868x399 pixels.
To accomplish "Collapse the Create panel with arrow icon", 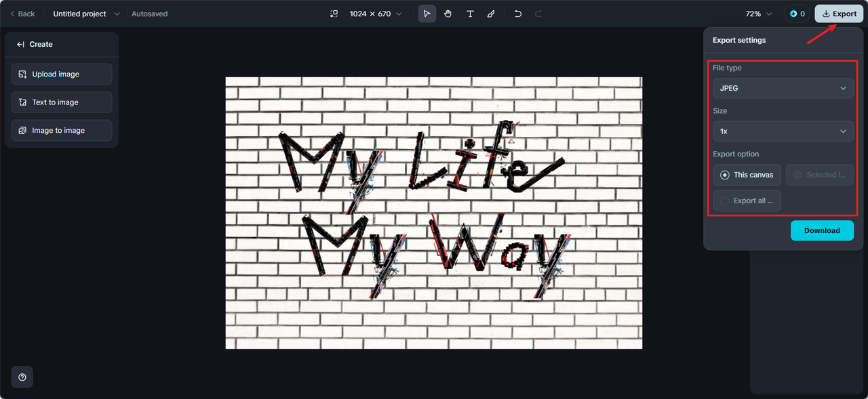I will (x=20, y=44).
